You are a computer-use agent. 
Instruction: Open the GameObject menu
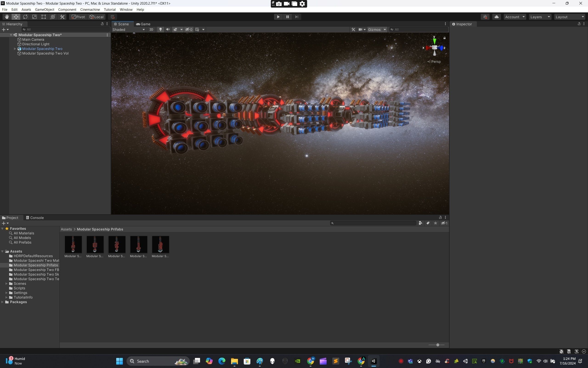tap(45, 9)
